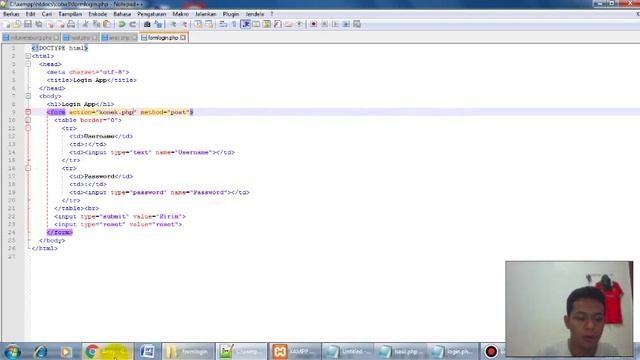
Task: Open the Windows Start button
Action: click(x=12, y=351)
